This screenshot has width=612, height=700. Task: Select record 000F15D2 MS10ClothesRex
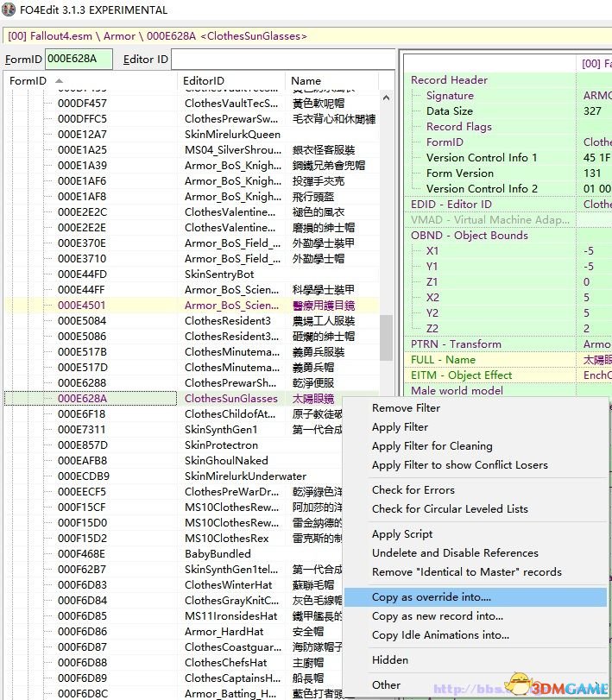pos(174,539)
